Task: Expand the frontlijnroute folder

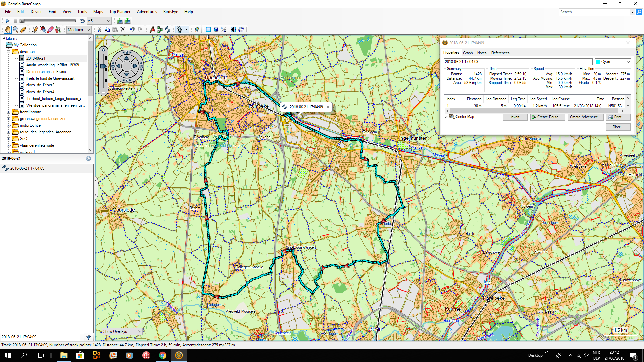Action: [9, 112]
